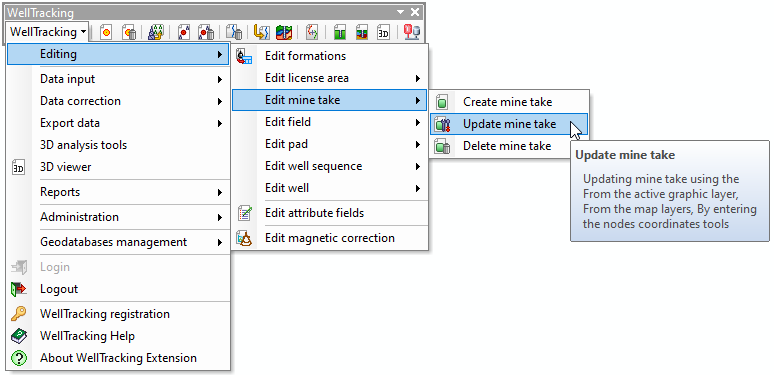Screen dimensions: 774x375
Task: Expand the Edit pad submenu arrow
Action: (x=418, y=144)
